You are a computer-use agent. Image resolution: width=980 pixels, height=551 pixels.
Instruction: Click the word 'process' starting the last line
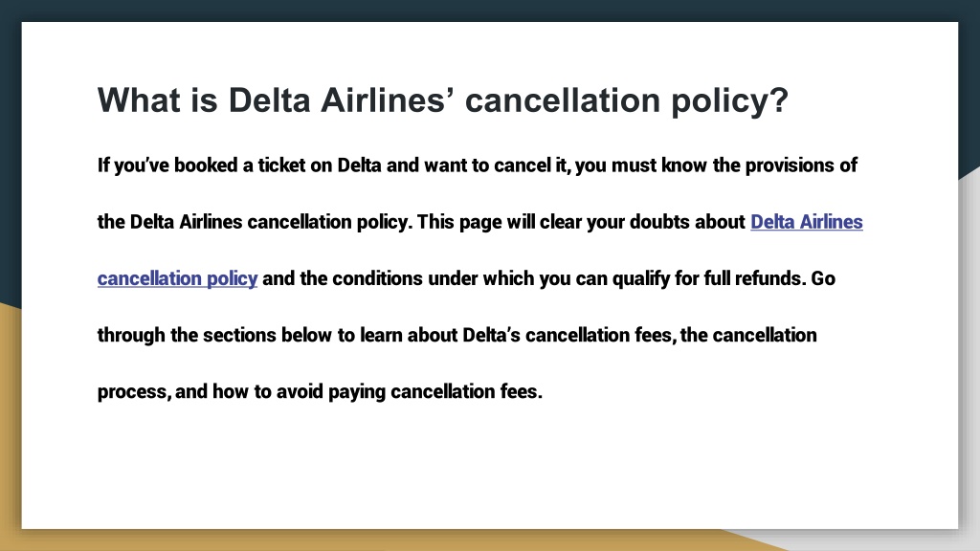tap(131, 392)
